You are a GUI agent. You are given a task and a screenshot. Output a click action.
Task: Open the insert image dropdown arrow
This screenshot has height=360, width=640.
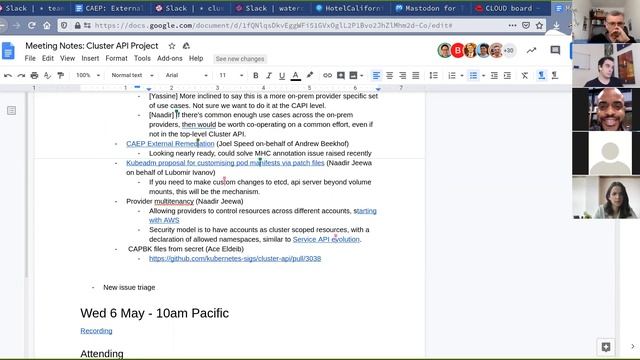362,76
